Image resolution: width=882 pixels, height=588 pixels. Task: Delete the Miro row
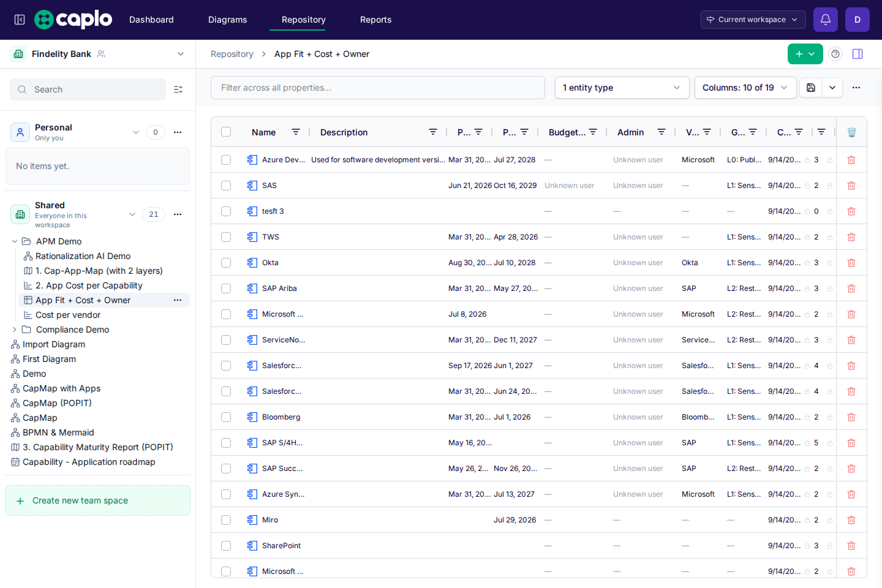click(851, 520)
